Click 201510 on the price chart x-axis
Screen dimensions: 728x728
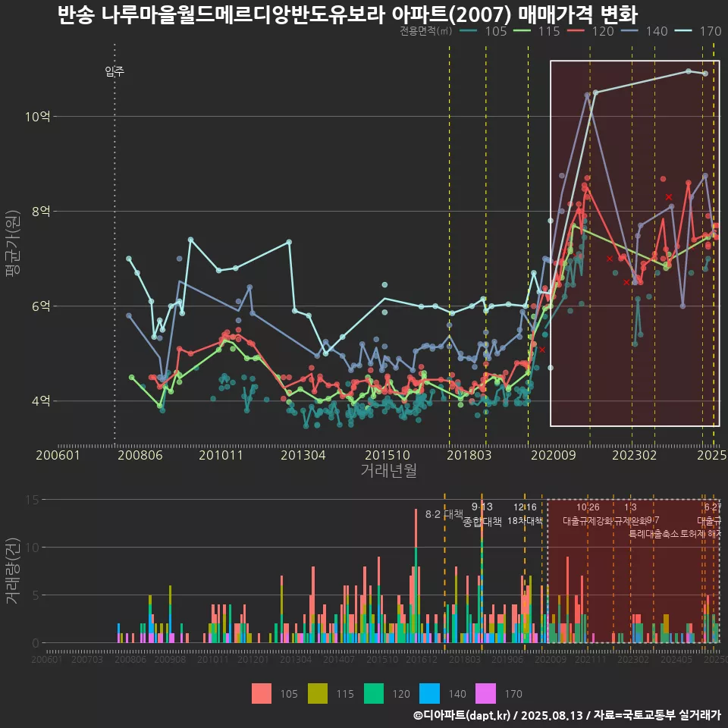(388, 455)
